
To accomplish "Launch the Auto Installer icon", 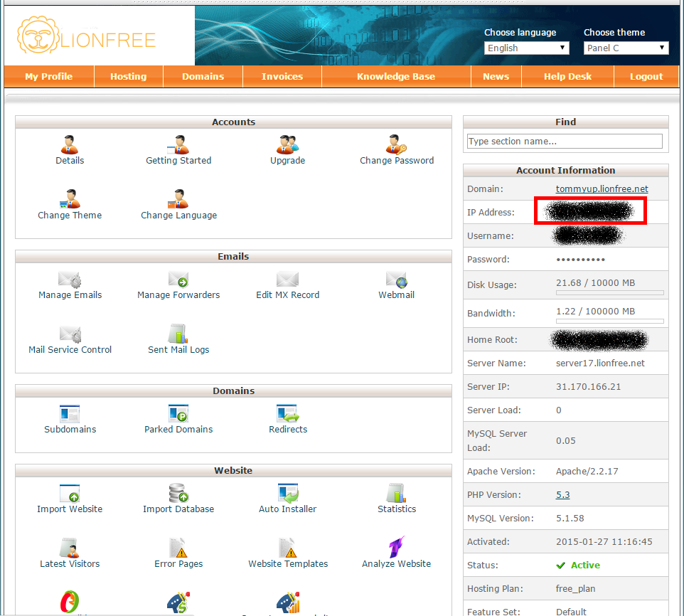I will coord(288,493).
